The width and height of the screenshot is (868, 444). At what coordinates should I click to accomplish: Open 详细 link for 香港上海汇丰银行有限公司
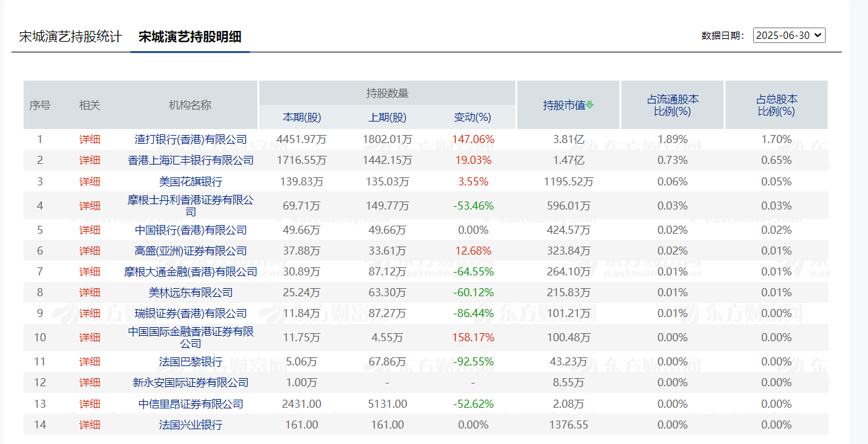pyautogui.click(x=89, y=161)
